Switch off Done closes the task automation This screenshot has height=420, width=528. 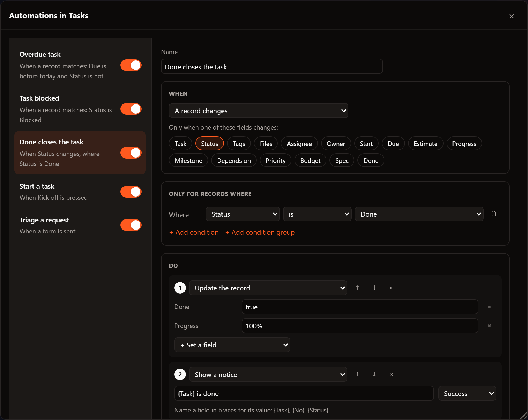131,153
